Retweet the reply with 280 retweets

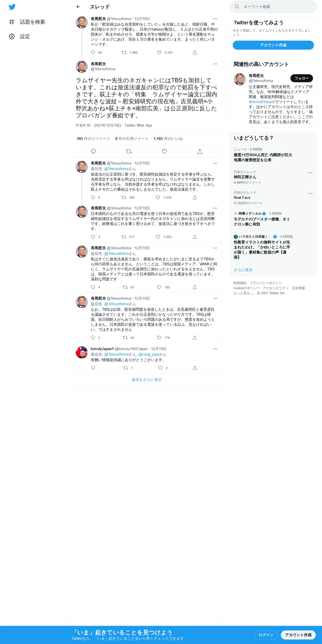pyautogui.click(x=124, y=197)
